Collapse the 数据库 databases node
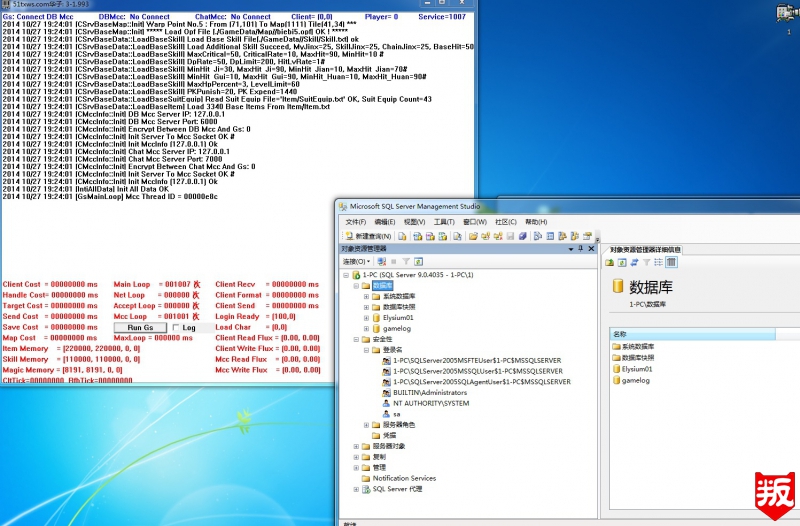800x526 pixels. pos(356,286)
